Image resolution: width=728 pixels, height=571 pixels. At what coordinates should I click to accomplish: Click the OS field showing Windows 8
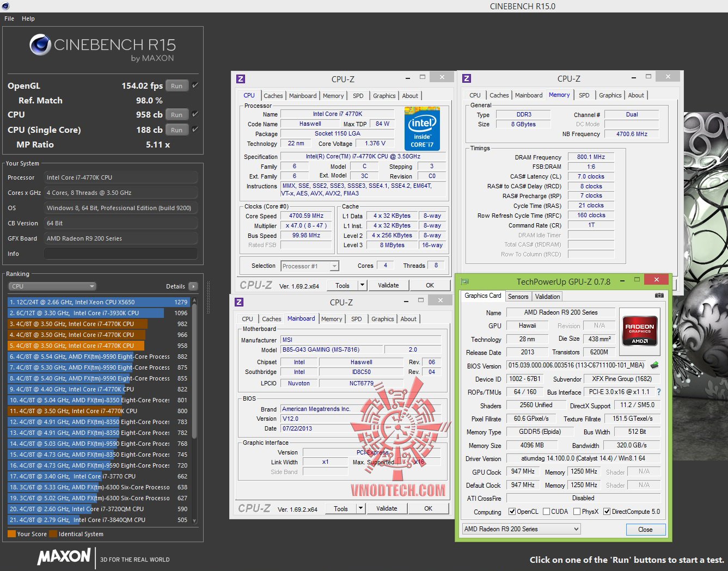[121, 208]
